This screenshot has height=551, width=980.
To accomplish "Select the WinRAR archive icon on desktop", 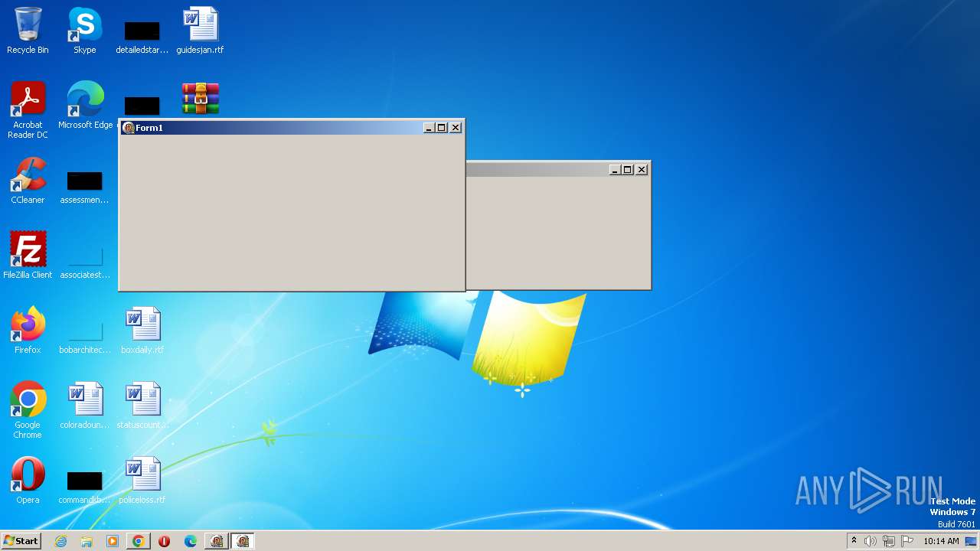I will pos(201,99).
